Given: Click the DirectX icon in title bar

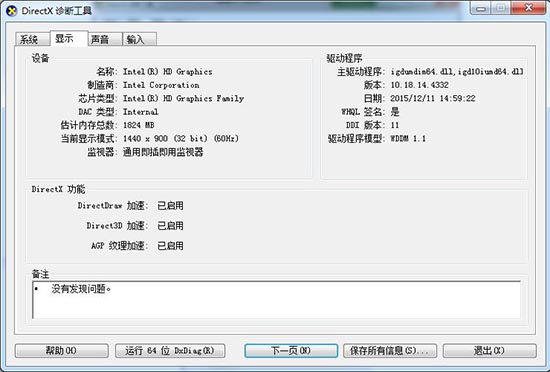Looking at the screenshot, I should click(12, 11).
